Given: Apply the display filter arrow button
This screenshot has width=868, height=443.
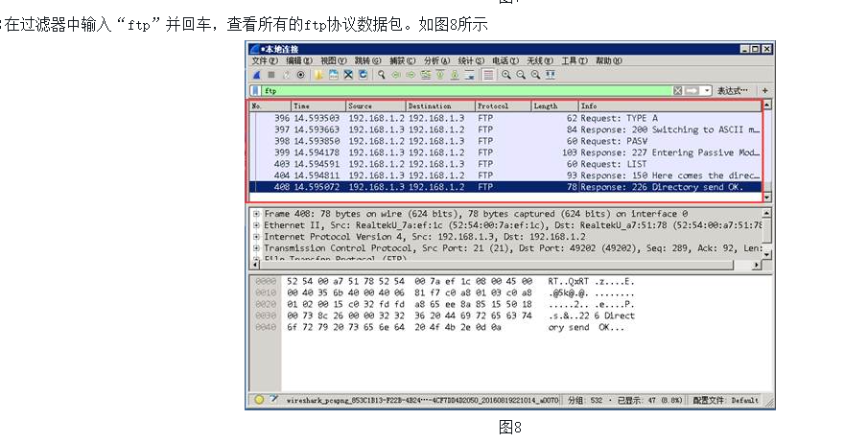Looking at the screenshot, I should (x=692, y=90).
